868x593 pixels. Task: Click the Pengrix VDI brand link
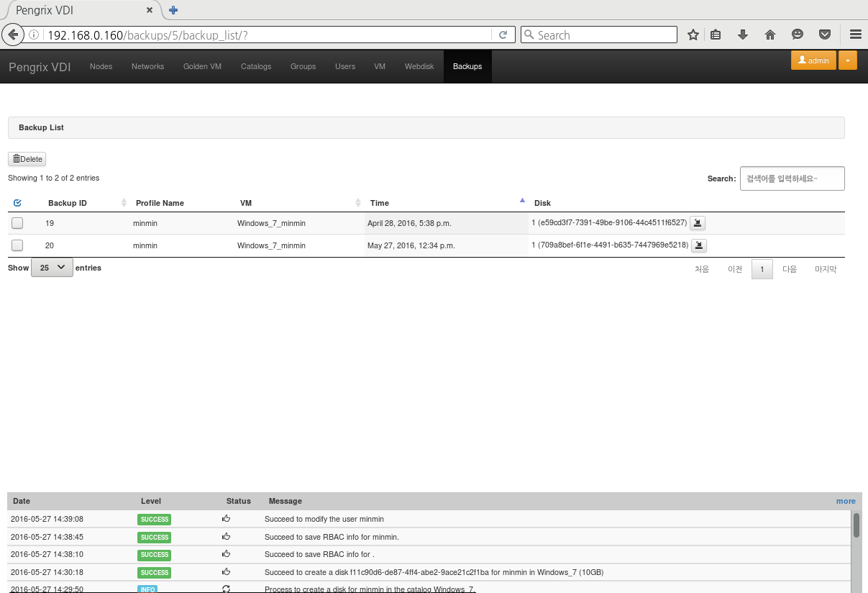[x=40, y=66]
